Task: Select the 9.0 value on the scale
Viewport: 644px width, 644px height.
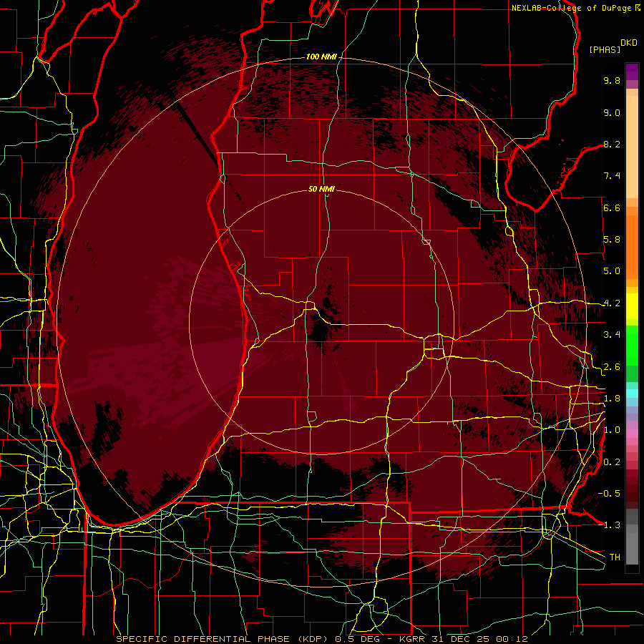Action: click(x=612, y=112)
